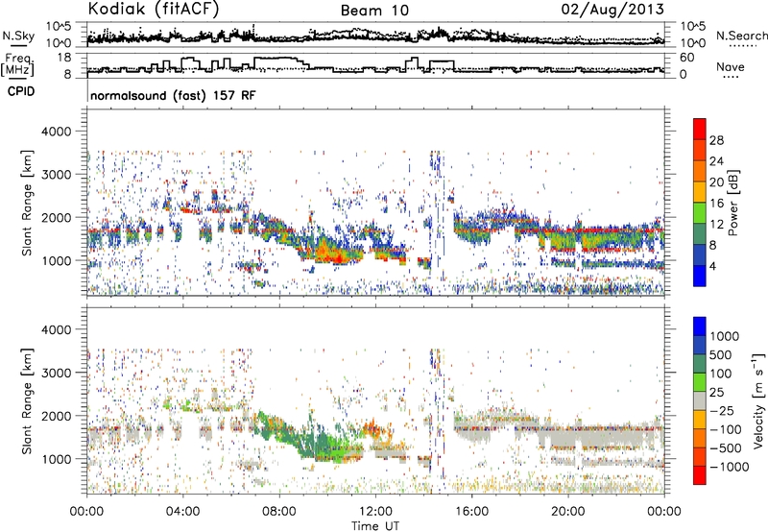This screenshot has width=768, height=532.
Task: Click the "Power [dB]" colorbar title
Action: (x=732, y=203)
